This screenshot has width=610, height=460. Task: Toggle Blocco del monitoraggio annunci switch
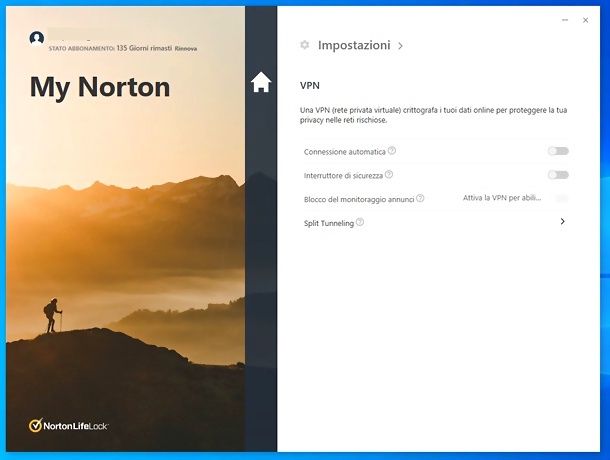coord(561,198)
